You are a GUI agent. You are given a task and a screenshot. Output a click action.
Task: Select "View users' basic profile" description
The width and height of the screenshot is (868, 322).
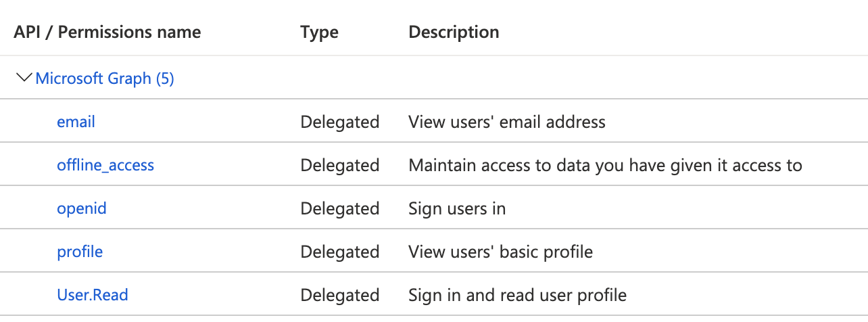(501, 252)
